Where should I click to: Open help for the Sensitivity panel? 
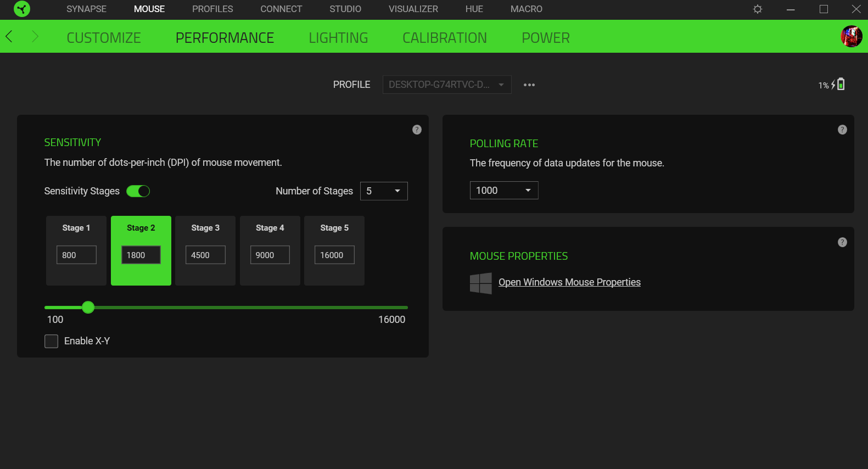pos(417,130)
